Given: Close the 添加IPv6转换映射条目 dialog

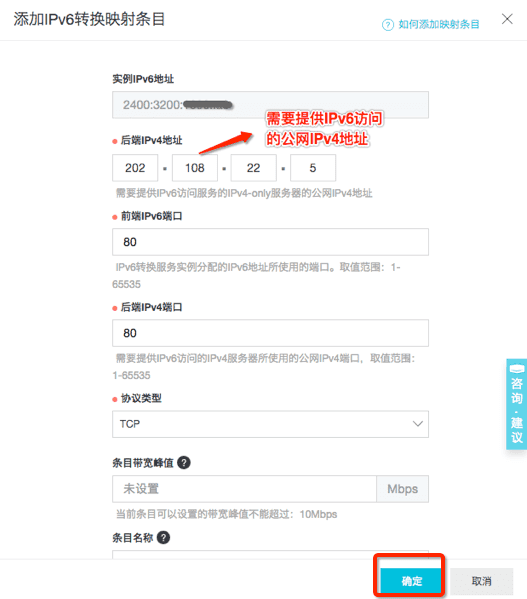Looking at the screenshot, I should point(507,19).
